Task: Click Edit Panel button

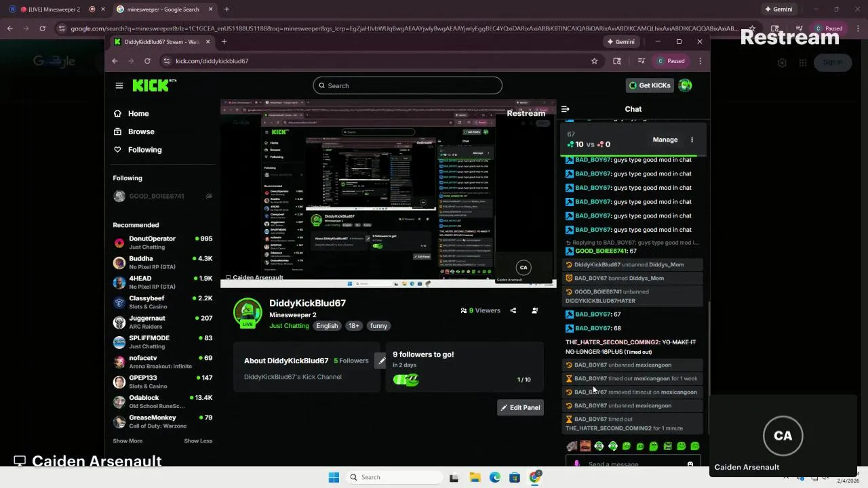Action: click(x=520, y=407)
